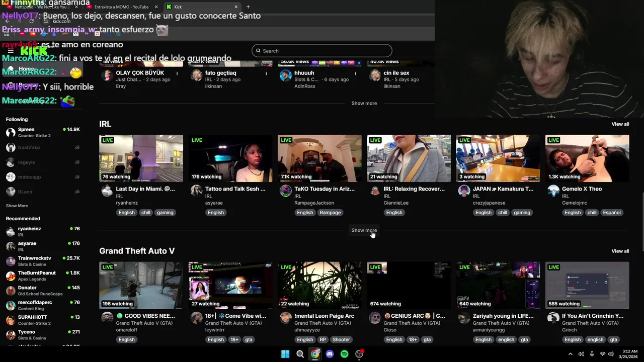Click the green KICK logo
This screenshot has width=644, height=362.
pos(34,51)
